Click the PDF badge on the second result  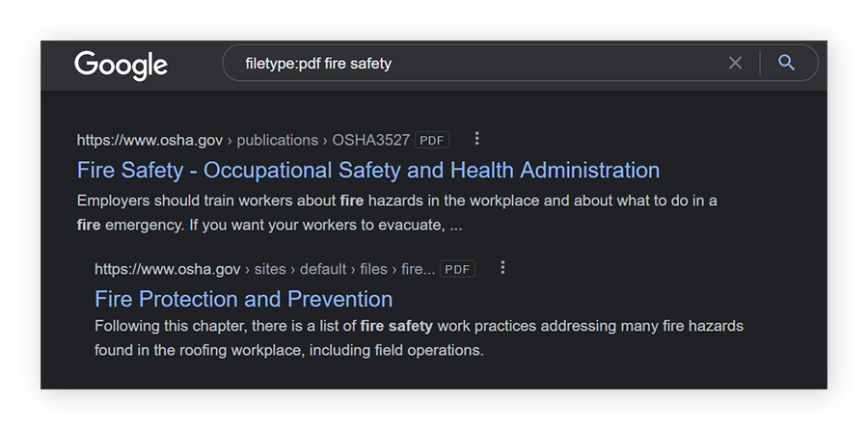tap(457, 270)
